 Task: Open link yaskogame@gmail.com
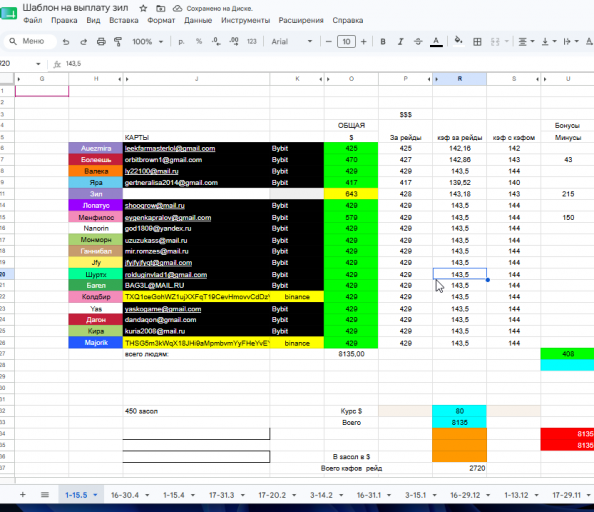[163, 309]
